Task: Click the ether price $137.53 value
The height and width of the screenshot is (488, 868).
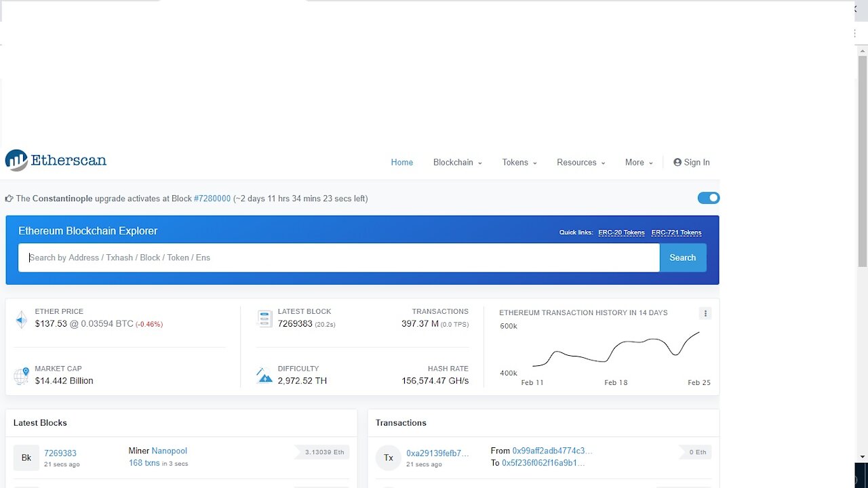Action: (x=51, y=324)
